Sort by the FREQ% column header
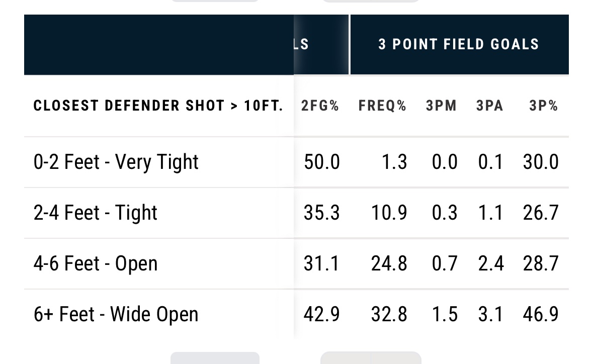 (x=382, y=106)
